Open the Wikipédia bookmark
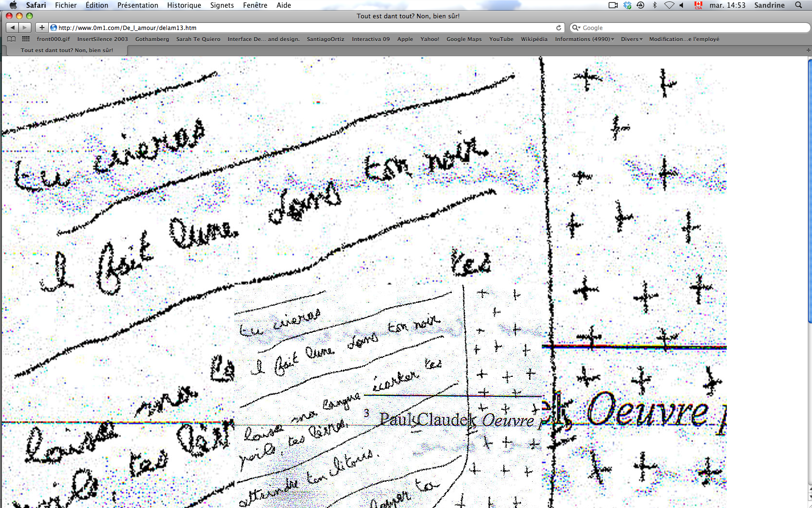This screenshot has width=812, height=508. (534, 39)
